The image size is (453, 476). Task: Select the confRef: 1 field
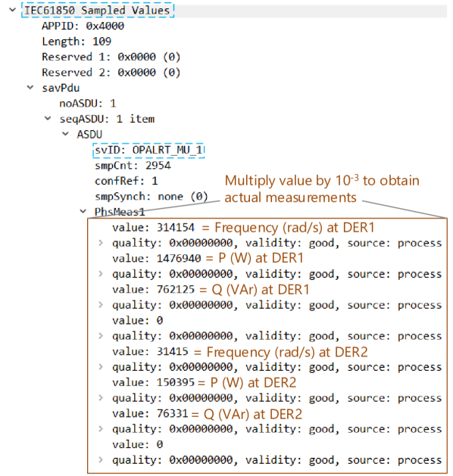coord(126,181)
